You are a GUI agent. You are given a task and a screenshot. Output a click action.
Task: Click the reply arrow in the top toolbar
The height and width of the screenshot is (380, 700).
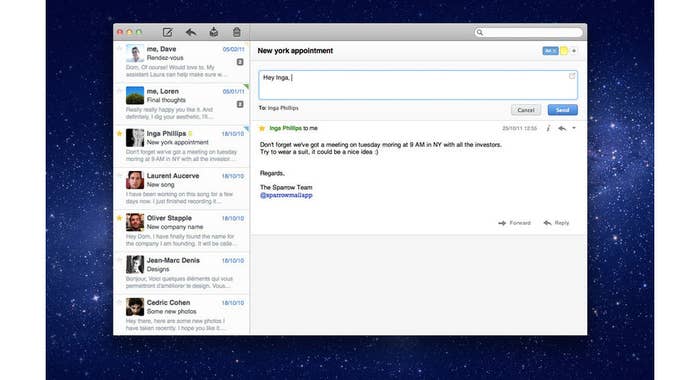tap(191, 32)
